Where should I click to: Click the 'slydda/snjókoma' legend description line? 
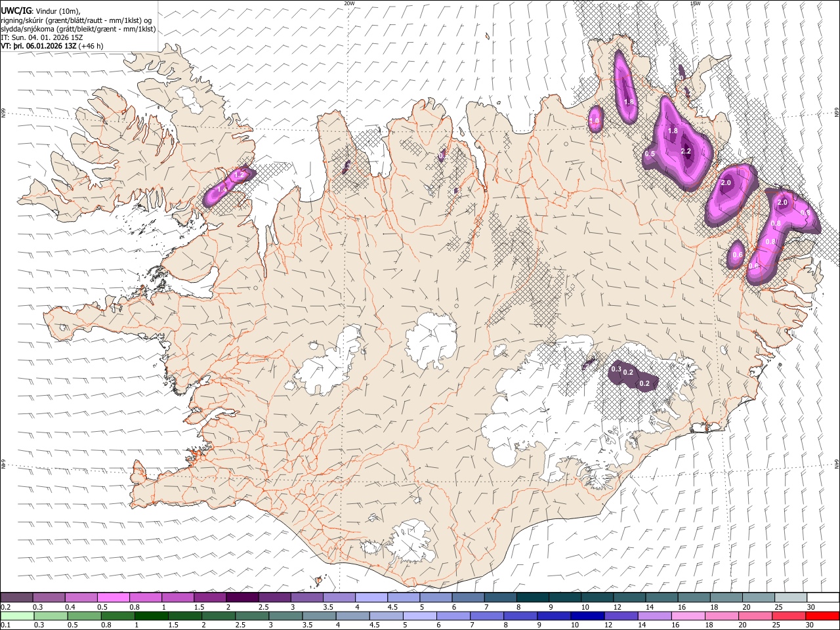[78, 29]
